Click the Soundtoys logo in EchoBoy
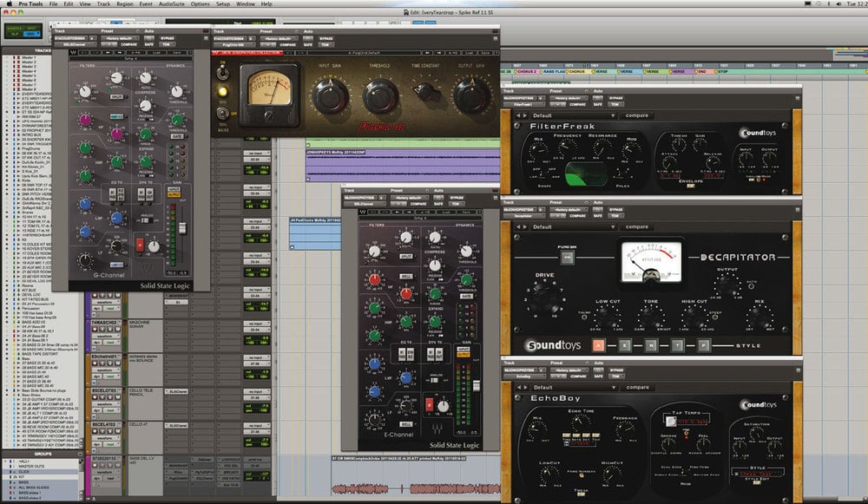 [x=758, y=404]
